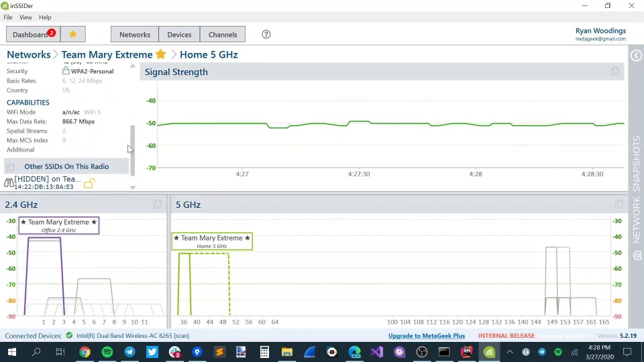Viewport: 644px width, 362px height.
Task: Open the Dashboard view
Action: [34, 34]
